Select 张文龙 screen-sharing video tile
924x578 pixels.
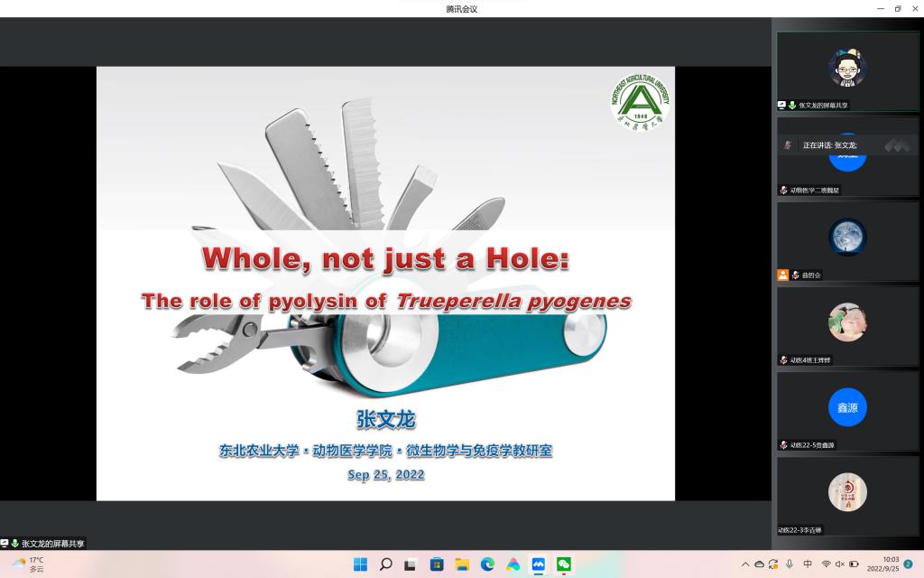point(847,70)
